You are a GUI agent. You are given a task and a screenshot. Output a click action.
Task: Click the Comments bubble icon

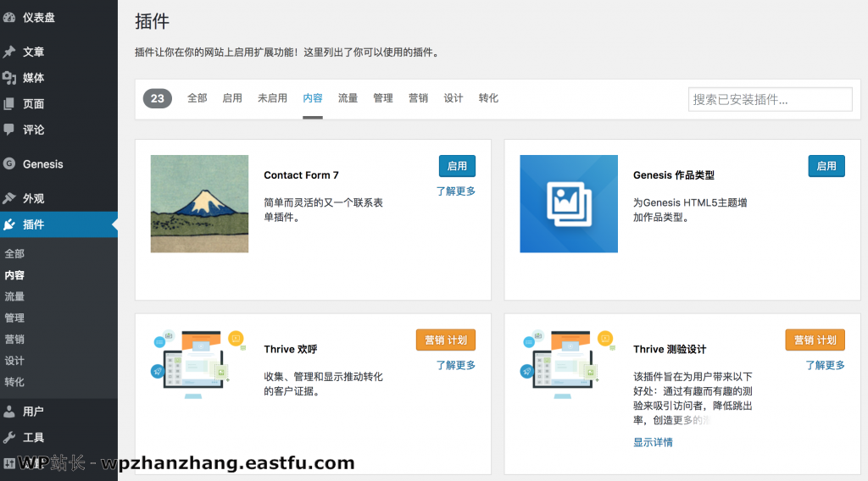pos(9,130)
